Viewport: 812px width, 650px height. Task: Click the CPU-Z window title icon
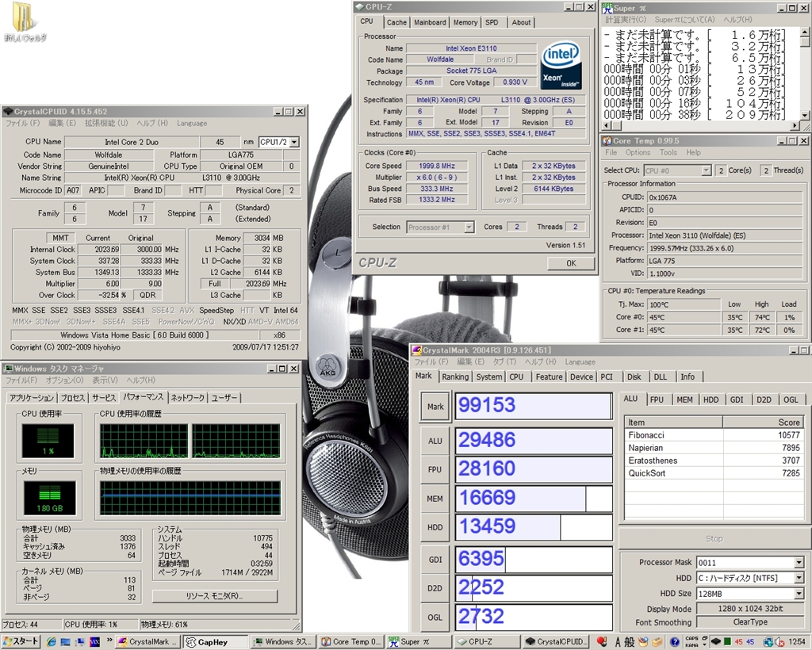(359, 7)
